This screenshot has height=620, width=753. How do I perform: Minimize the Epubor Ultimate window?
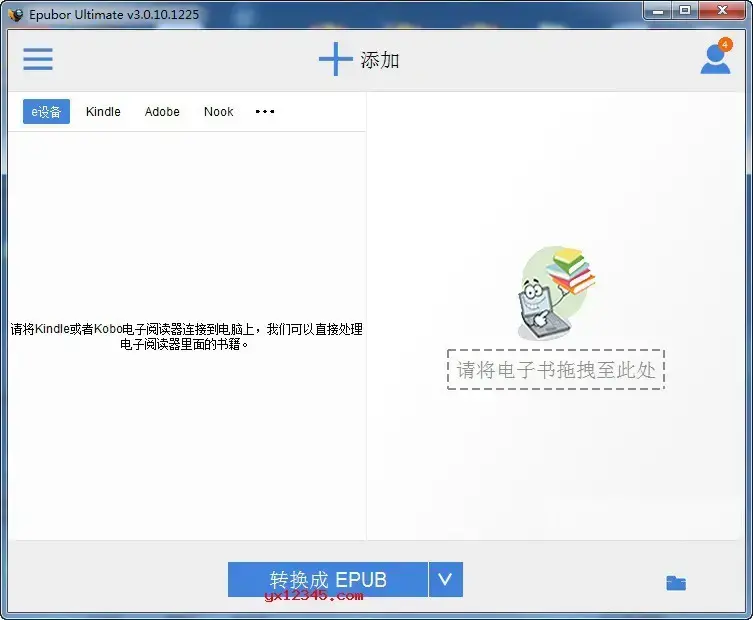click(658, 11)
